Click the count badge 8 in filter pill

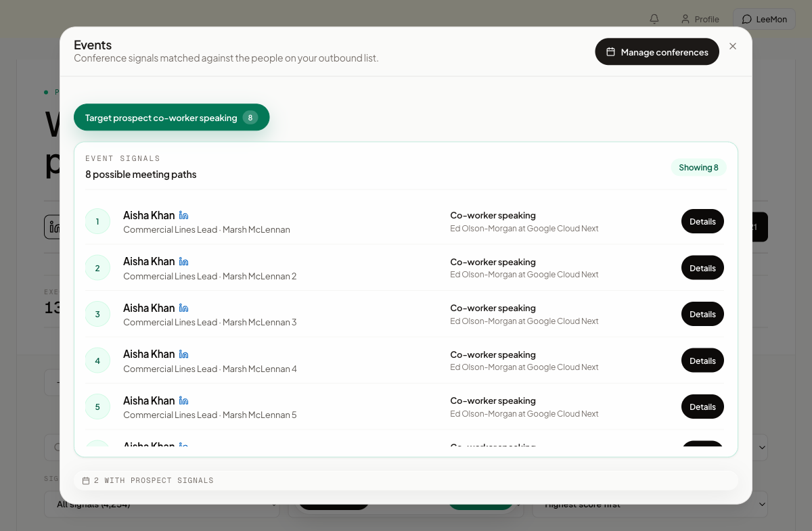pos(250,118)
